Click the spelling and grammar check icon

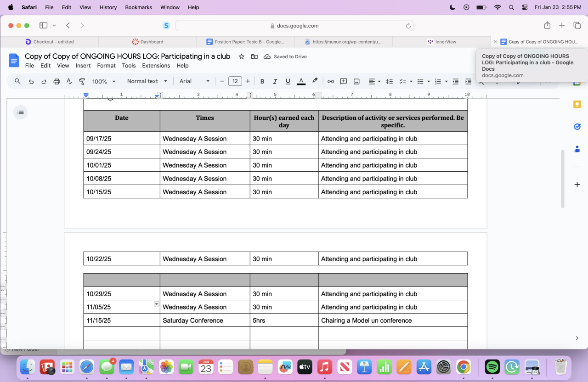point(69,81)
